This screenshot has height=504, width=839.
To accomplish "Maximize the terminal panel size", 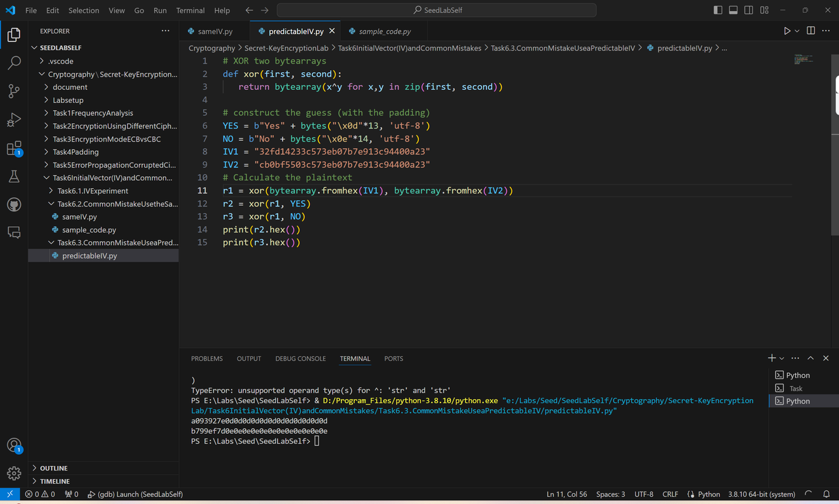I will [811, 359].
